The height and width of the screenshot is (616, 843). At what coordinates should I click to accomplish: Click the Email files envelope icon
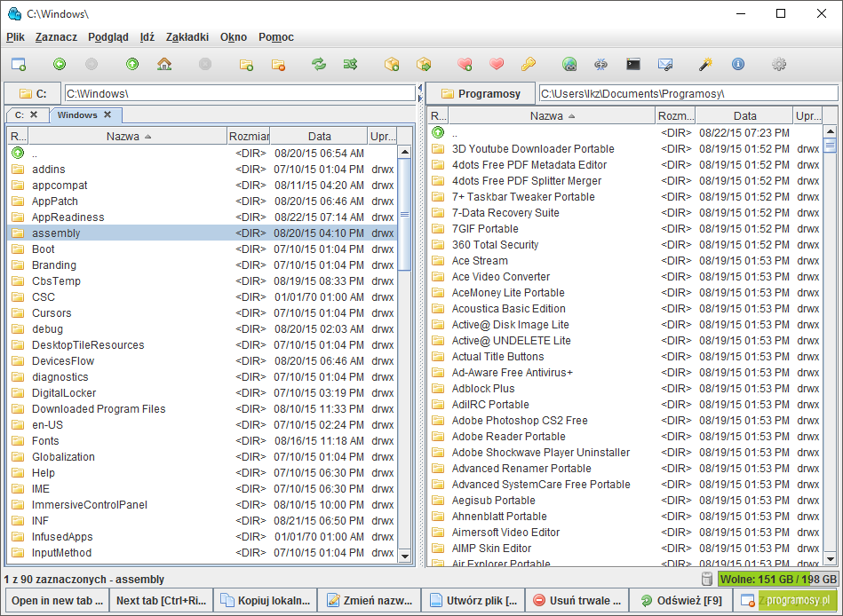[665, 65]
